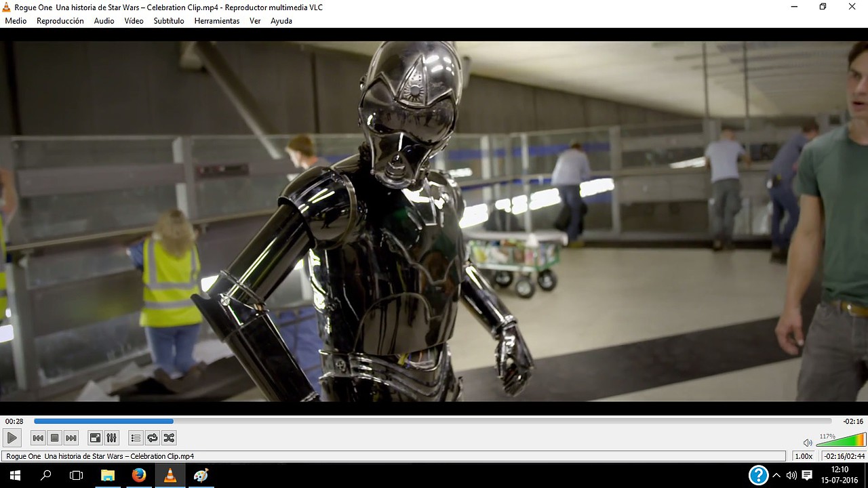The height and width of the screenshot is (488, 868).
Task: Click the VLC taskbar icon
Action: pyautogui.click(x=170, y=475)
